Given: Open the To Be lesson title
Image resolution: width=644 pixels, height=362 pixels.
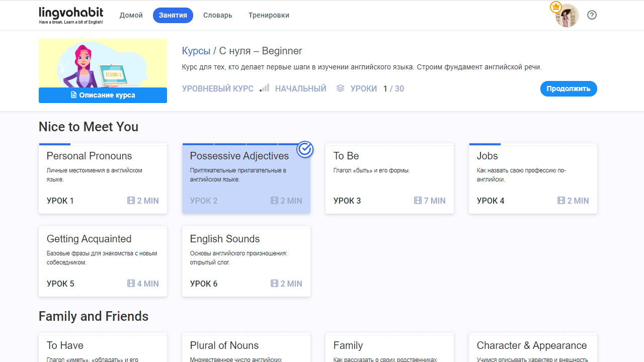Looking at the screenshot, I should coord(346,156).
